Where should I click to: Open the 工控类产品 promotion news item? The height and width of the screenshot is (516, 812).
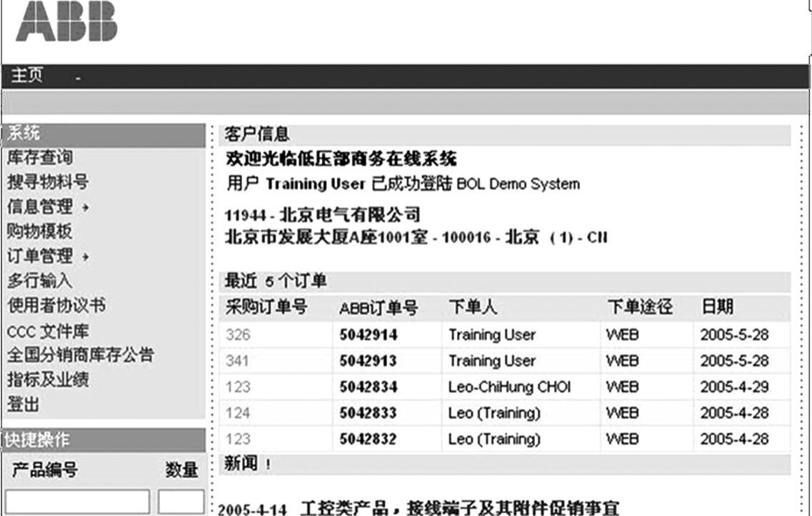(460, 508)
